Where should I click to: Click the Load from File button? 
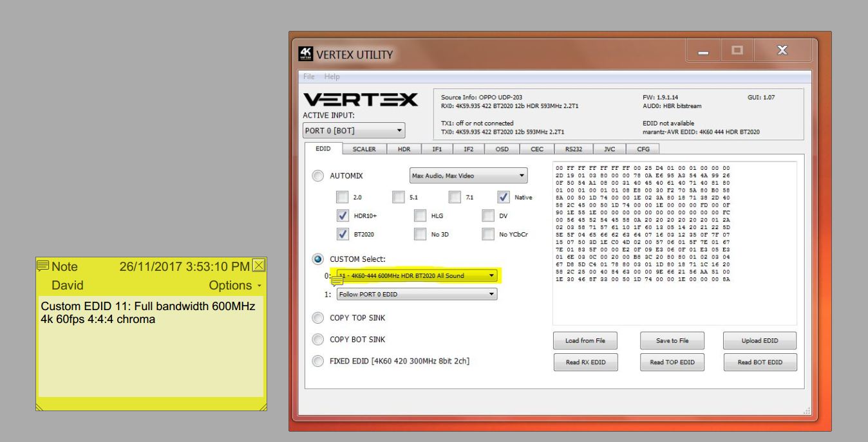(x=585, y=340)
